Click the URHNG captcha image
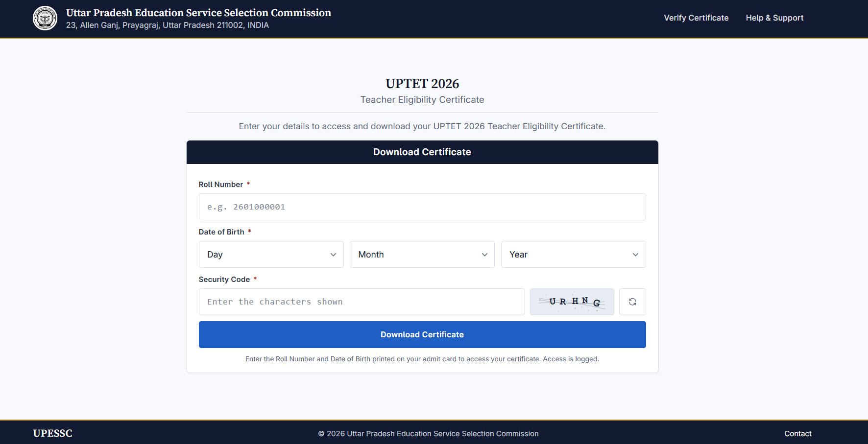The height and width of the screenshot is (444, 868). [572, 302]
